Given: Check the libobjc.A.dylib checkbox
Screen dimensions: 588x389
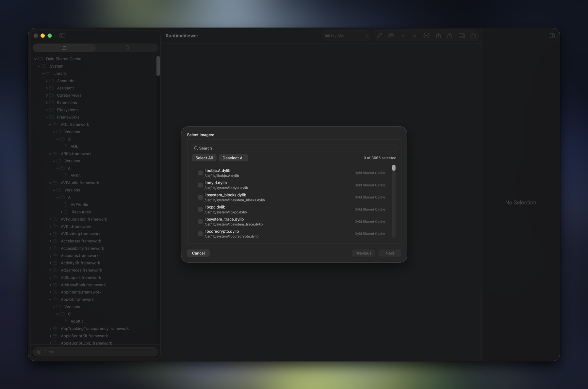Looking at the screenshot, I should pyautogui.click(x=200, y=173).
